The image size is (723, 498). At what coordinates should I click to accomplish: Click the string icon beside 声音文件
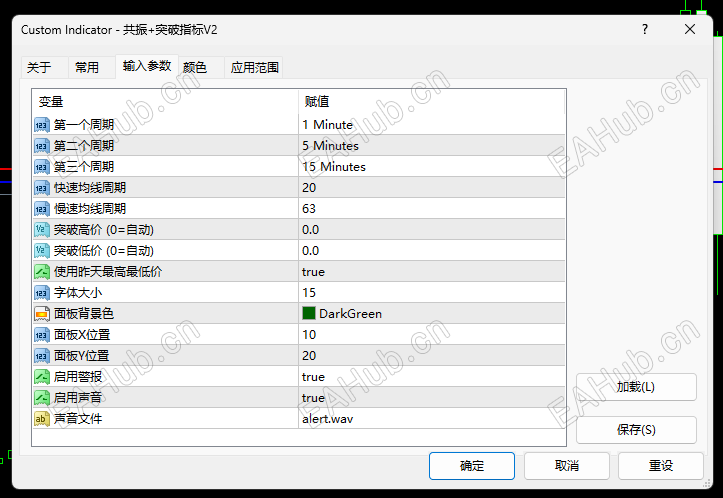[x=41, y=419]
